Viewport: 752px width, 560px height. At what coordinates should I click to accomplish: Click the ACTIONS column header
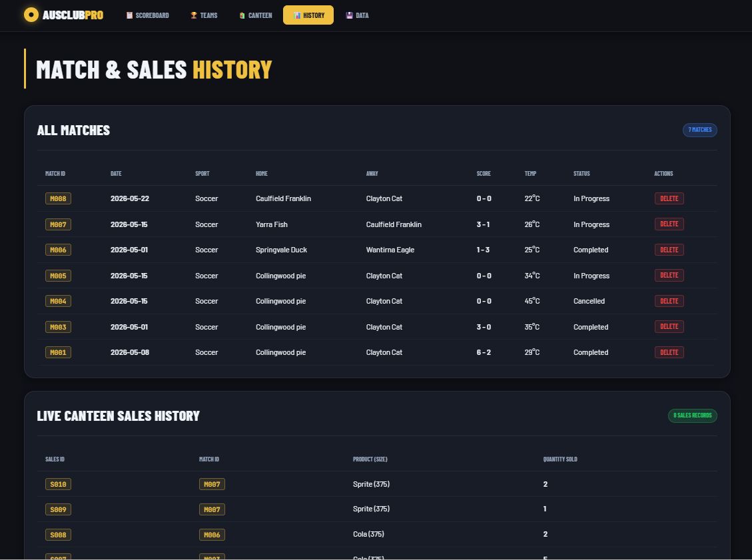(x=664, y=174)
